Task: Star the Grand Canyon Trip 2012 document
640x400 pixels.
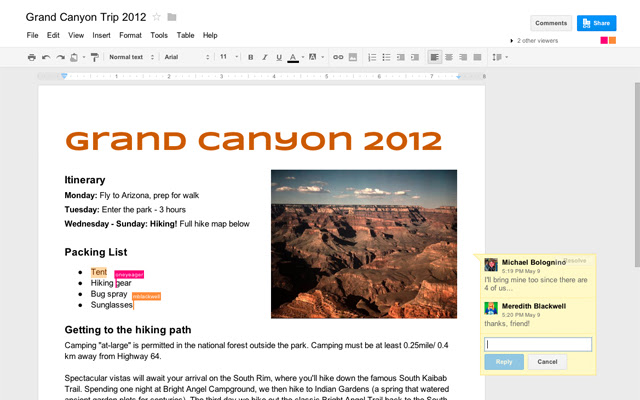Action: tap(156, 17)
